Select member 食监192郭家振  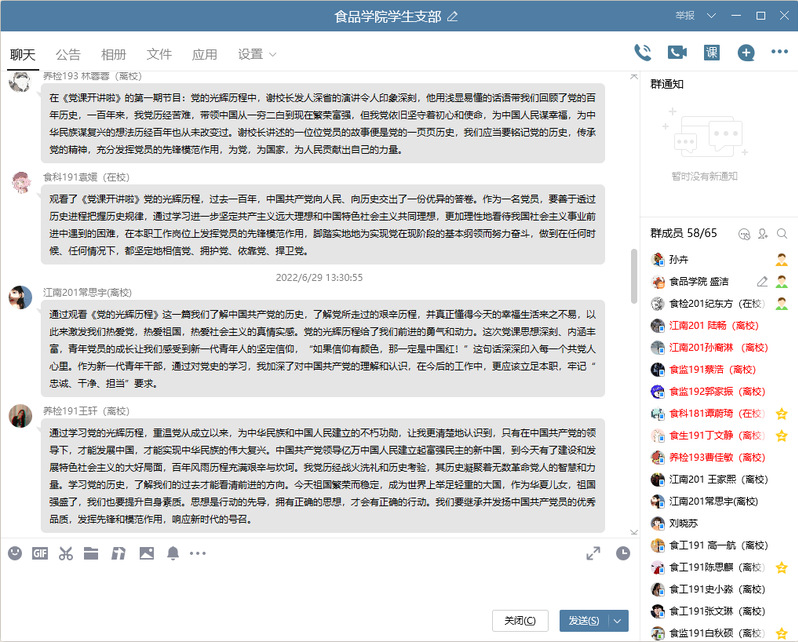719,392
